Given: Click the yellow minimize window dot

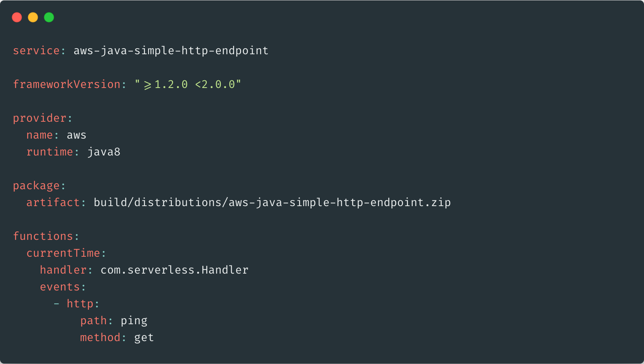Looking at the screenshot, I should [33, 17].
